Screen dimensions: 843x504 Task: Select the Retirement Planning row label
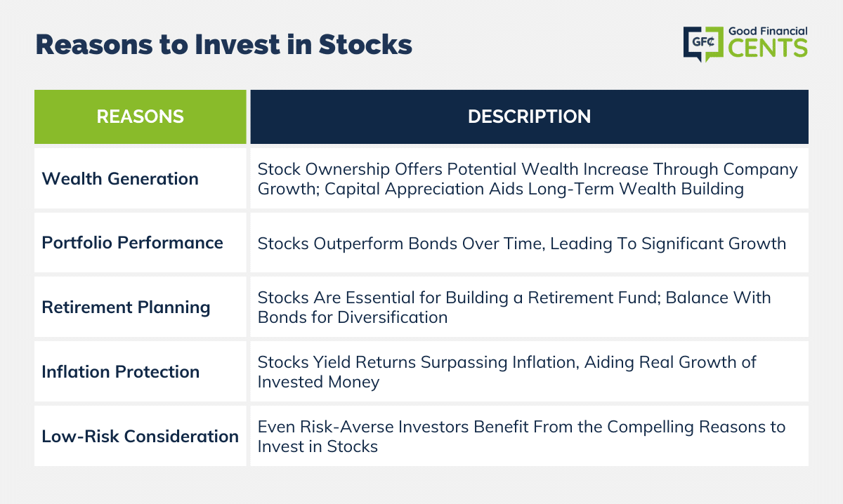pyautogui.click(x=126, y=307)
